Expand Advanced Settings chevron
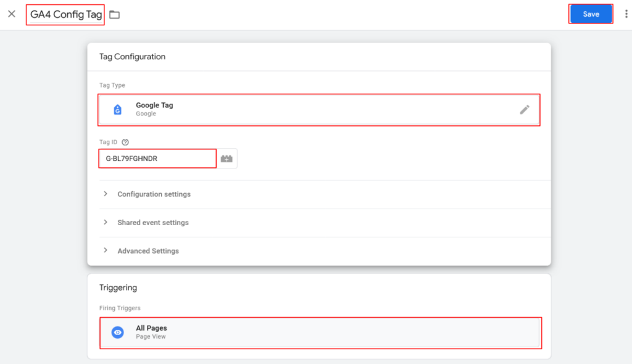Image resolution: width=632 pixels, height=364 pixels. point(106,250)
